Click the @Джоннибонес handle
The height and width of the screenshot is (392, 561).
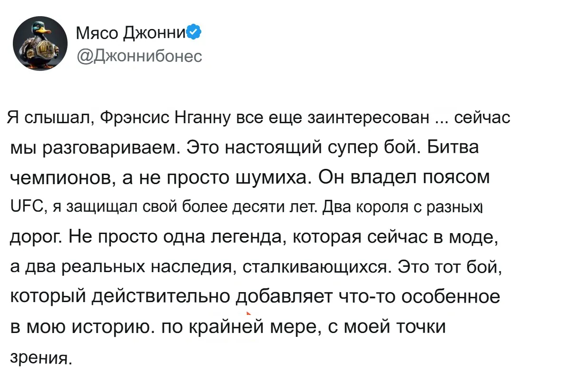point(139,56)
